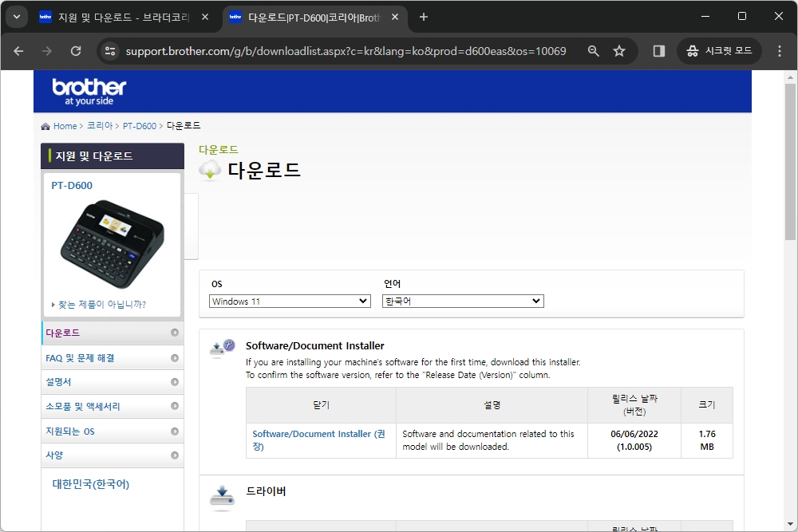
Task: Click arrow icon next to 소모품 및 액세서리
Action: [x=175, y=406]
